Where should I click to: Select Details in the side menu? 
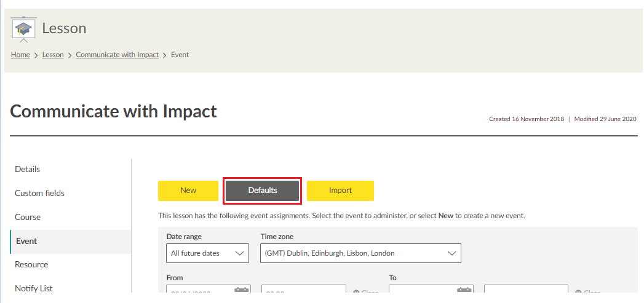click(x=28, y=169)
